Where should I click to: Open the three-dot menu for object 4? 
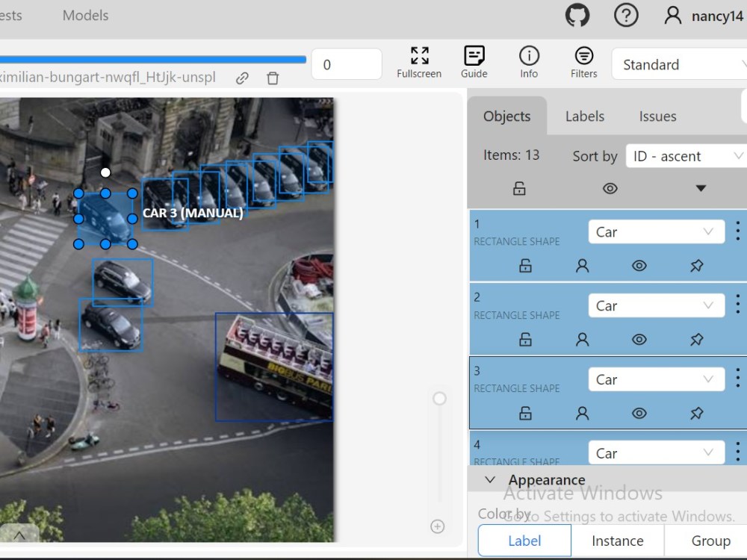point(737,452)
